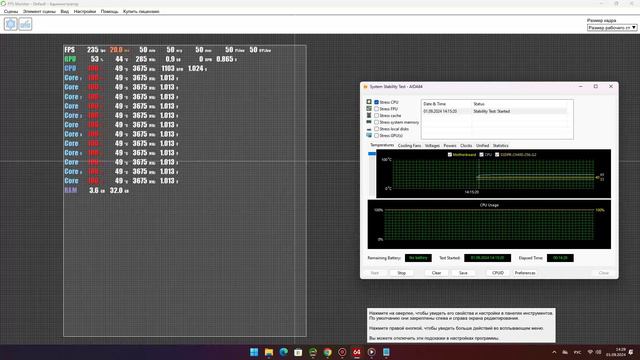Open File Explorer from the taskbar
This screenshot has height=360, width=640.
(x=269, y=352)
